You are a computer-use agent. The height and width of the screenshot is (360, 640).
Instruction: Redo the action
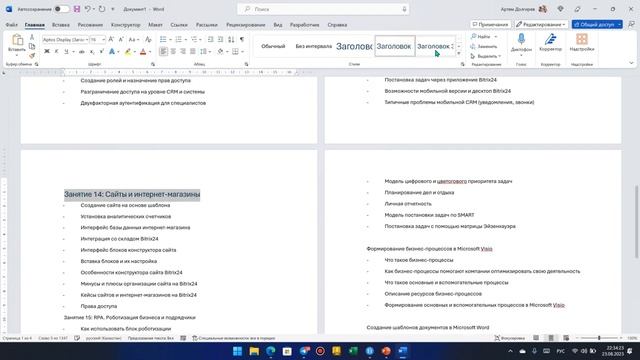(x=102, y=9)
